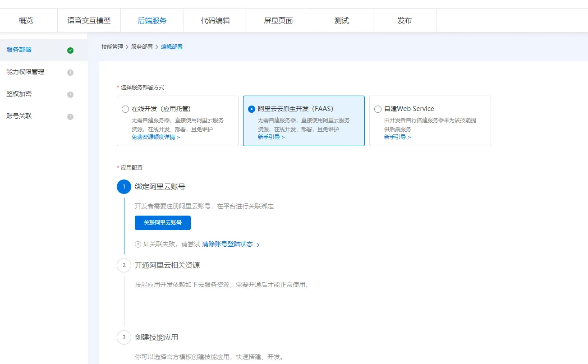This screenshot has width=588, height=364.
Task: Open 新手引导 link in FAAS card
Action: 271,137
